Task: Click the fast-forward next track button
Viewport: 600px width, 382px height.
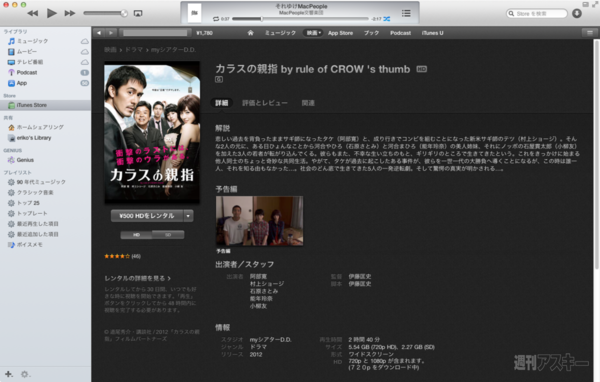Action: [70, 13]
